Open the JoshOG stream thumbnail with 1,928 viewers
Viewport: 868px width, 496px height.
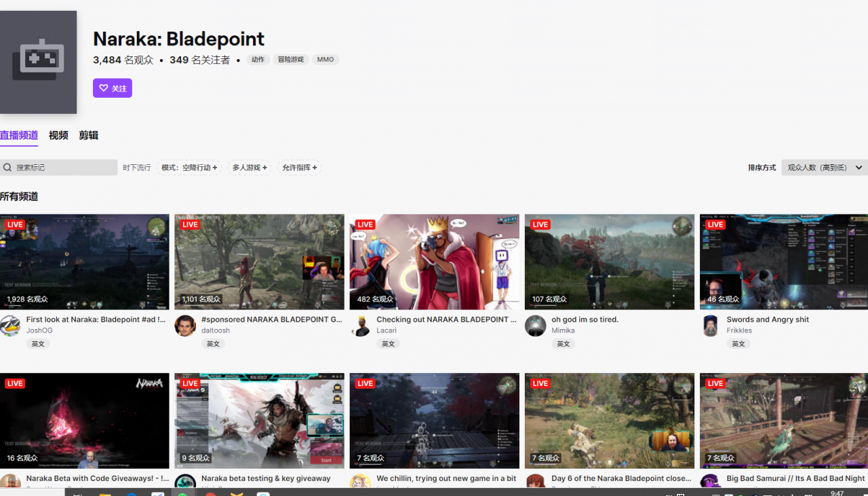(x=85, y=262)
